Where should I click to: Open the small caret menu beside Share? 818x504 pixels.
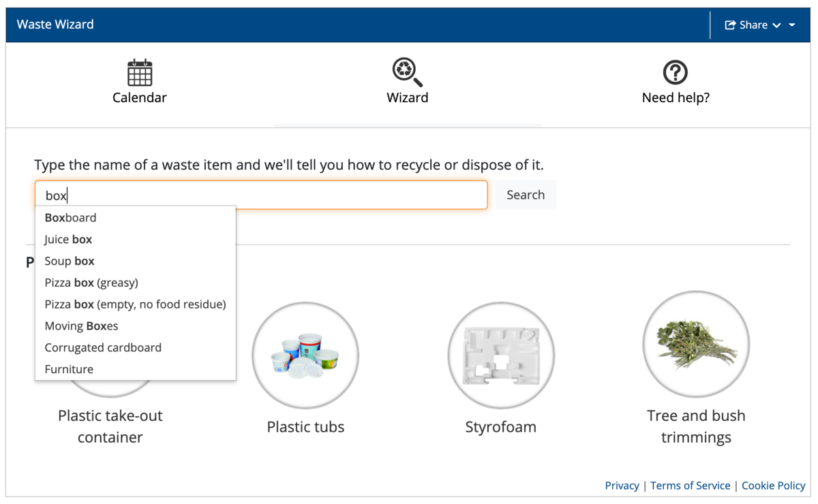pyautogui.click(x=792, y=25)
